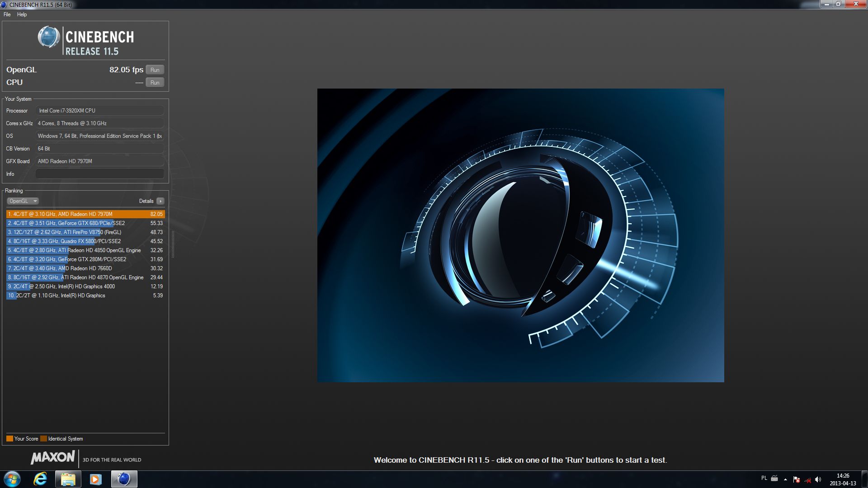The width and height of the screenshot is (868, 488).
Task: Select rank 1 row AMD Radeon HD 7970M
Action: [85, 214]
